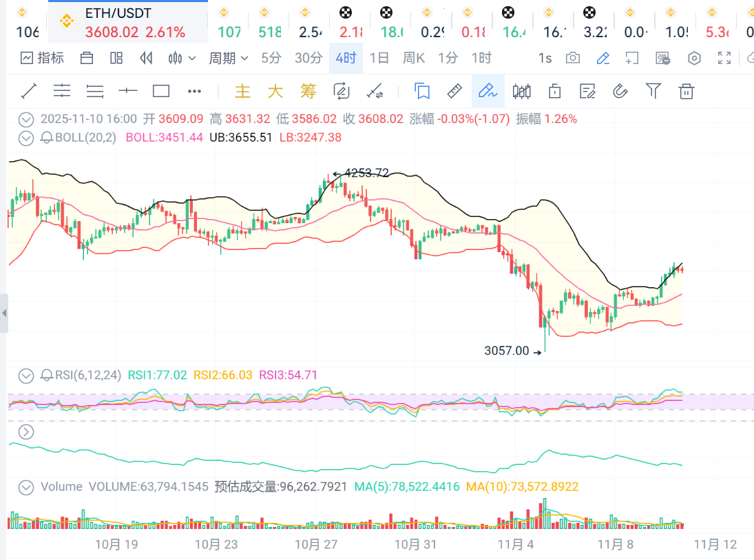The height and width of the screenshot is (560, 754).
Task: Open the 周期 period dropdown
Action: tap(229, 59)
